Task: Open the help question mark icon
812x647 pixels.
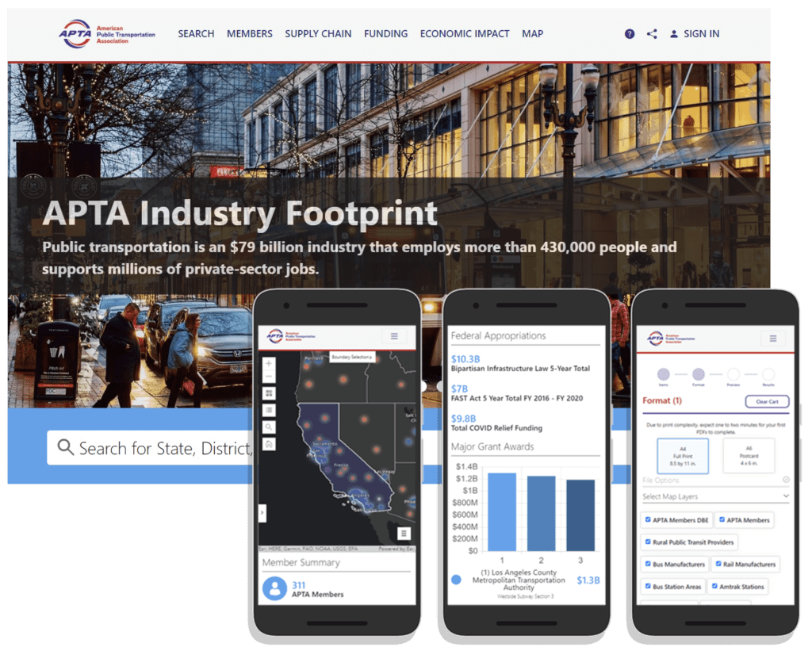Action: [629, 33]
